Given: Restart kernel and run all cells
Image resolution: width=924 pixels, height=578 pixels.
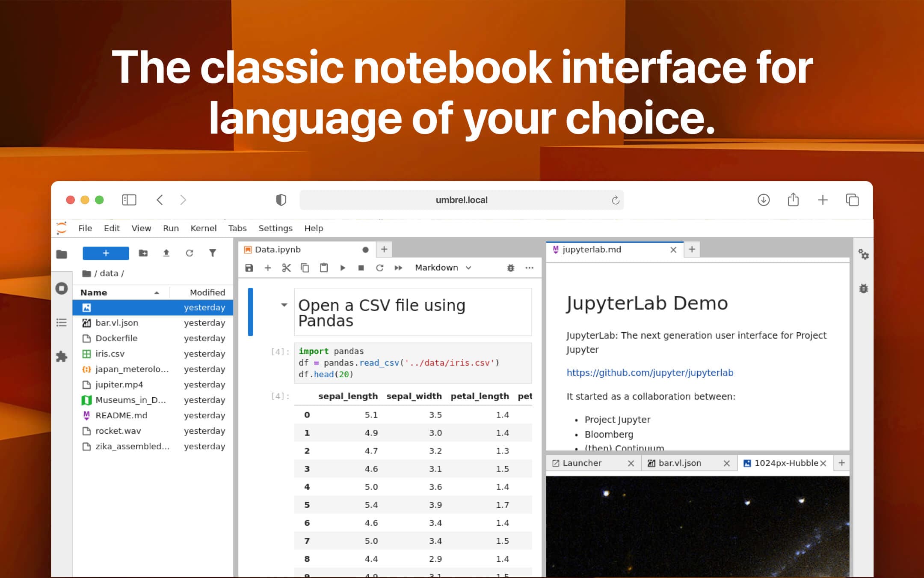Looking at the screenshot, I should pyautogui.click(x=398, y=267).
